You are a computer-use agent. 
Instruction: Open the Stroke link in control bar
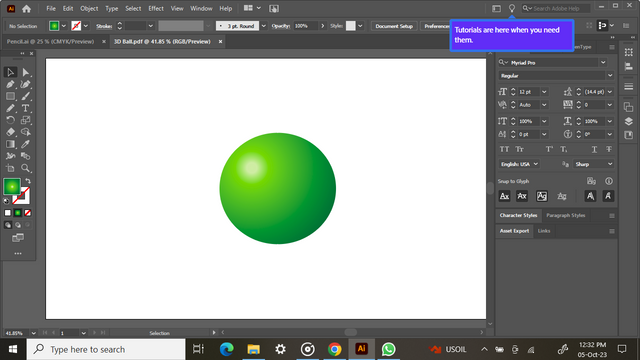pos(104,26)
